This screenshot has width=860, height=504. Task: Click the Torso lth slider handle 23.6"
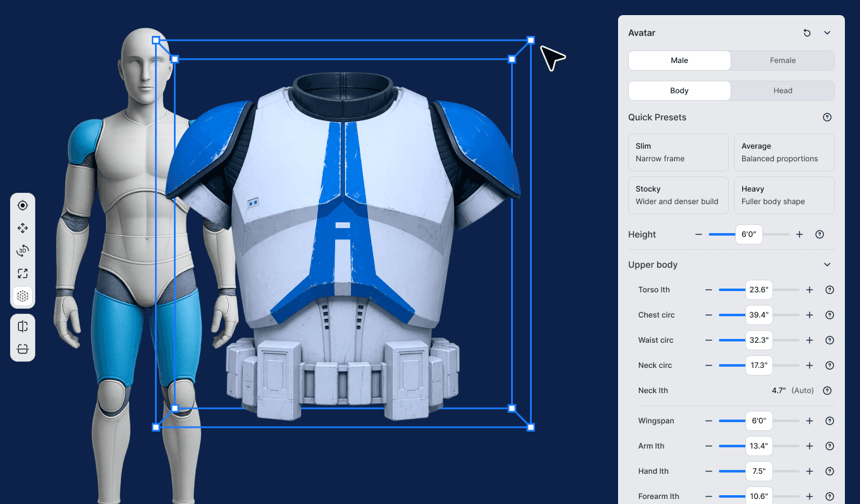tap(759, 290)
